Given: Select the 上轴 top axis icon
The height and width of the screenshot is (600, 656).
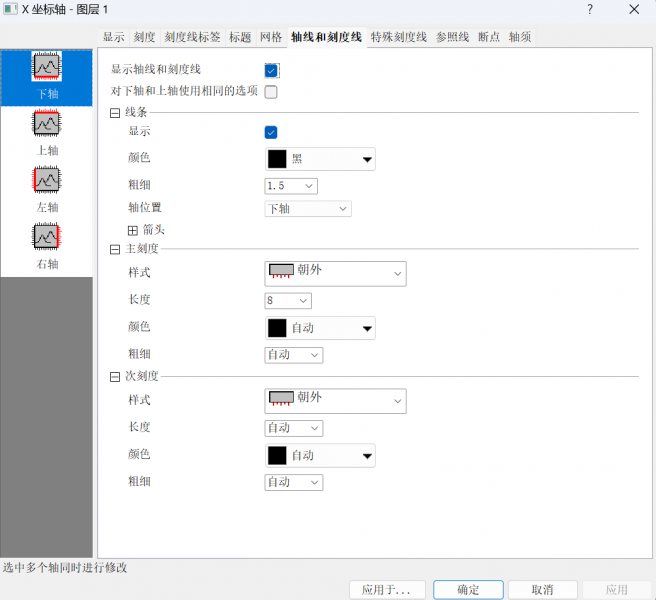Looking at the screenshot, I should coord(46,123).
